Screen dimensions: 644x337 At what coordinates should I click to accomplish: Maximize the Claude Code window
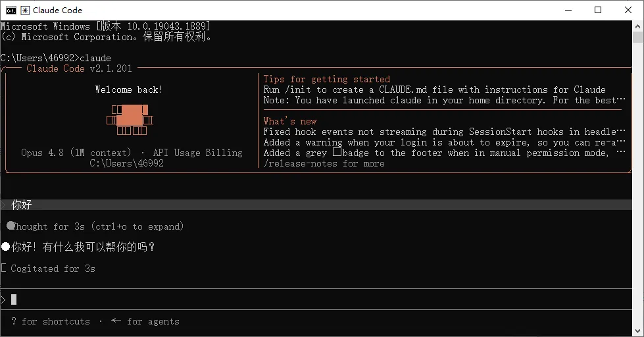point(598,11)
